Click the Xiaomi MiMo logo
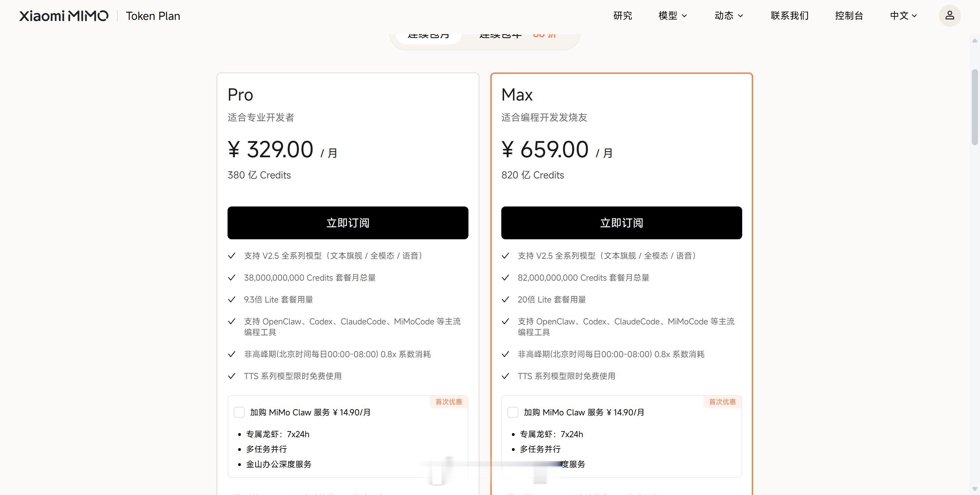The width and height of the screenshot is (980, 495). (64, 16)
